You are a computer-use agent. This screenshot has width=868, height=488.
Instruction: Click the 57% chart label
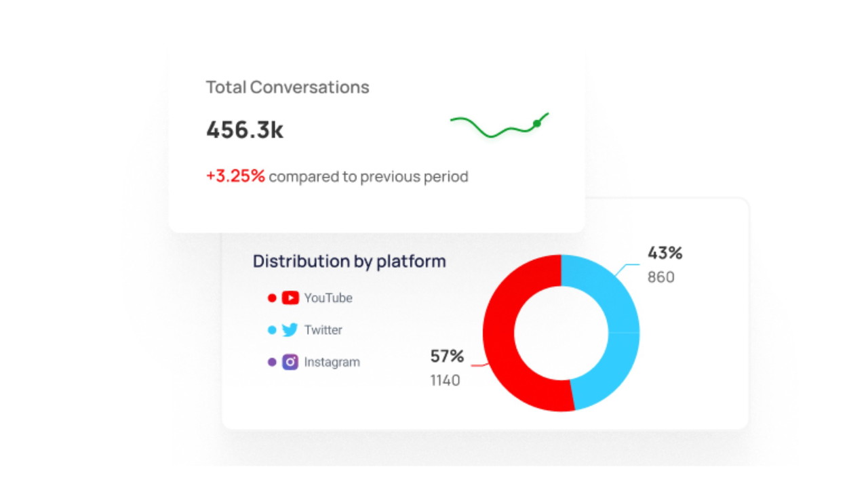(x=447, y=356)
